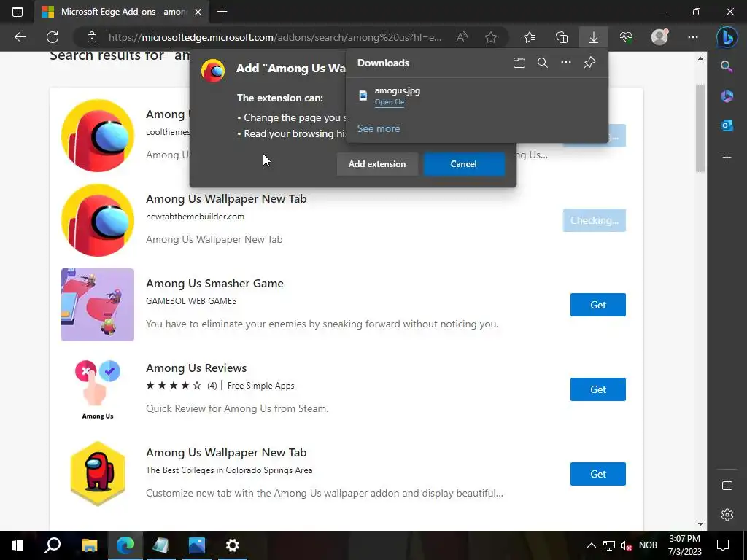The width and height of the screenshot is (747, 560).
Task: Close the Microsoft Edge Add-ons tab
Action: 198,12
